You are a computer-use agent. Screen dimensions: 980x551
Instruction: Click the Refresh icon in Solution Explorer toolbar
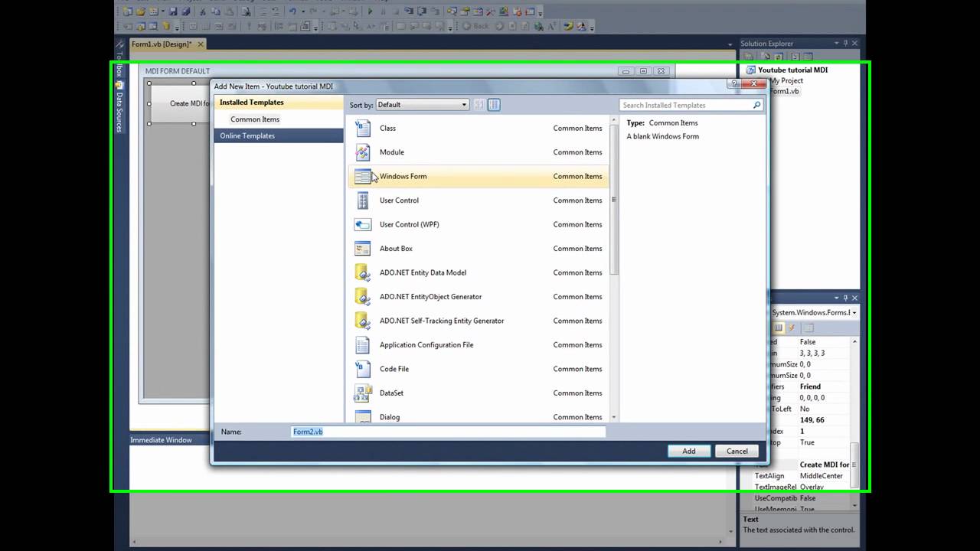pyautogui.click(x=779, y=57)
